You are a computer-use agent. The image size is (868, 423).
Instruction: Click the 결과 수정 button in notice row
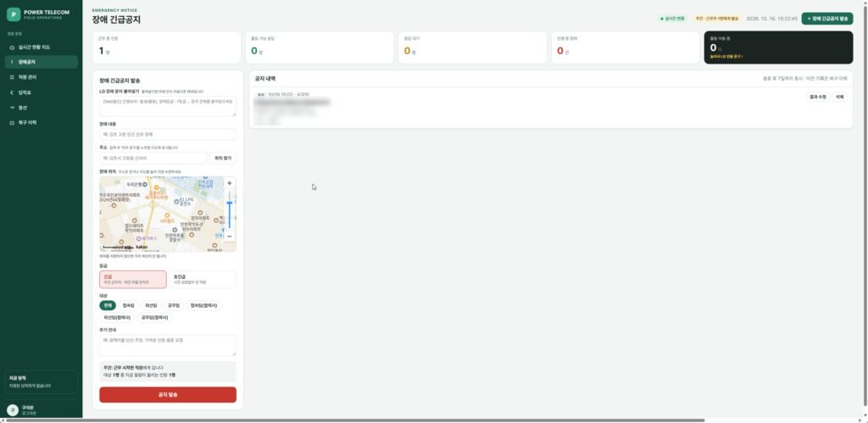818,97
